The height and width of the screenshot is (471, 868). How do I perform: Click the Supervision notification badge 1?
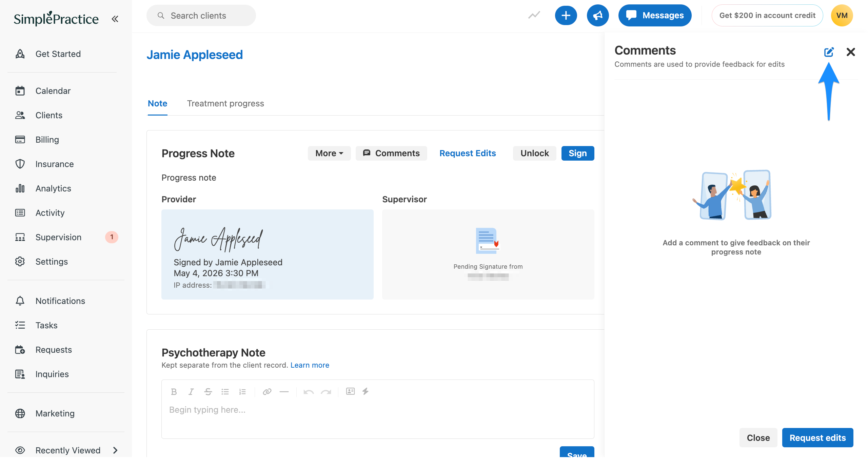point(112,237)
